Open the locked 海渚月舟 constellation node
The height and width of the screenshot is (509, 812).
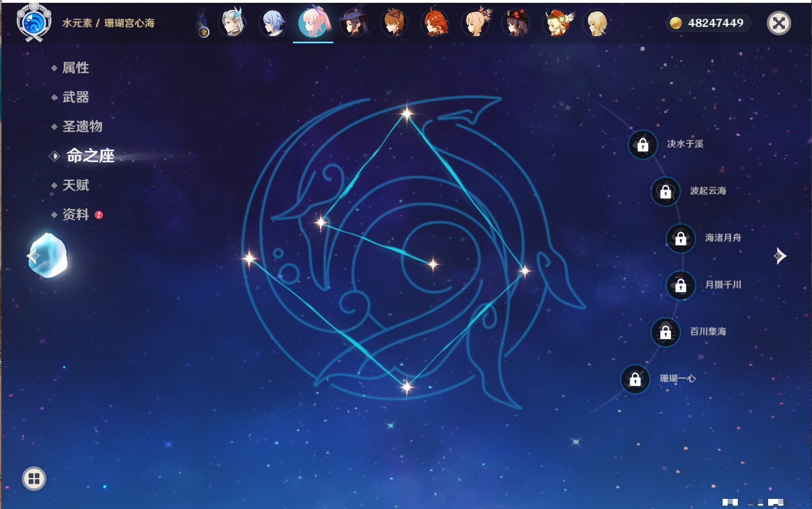tap(680, 238)
